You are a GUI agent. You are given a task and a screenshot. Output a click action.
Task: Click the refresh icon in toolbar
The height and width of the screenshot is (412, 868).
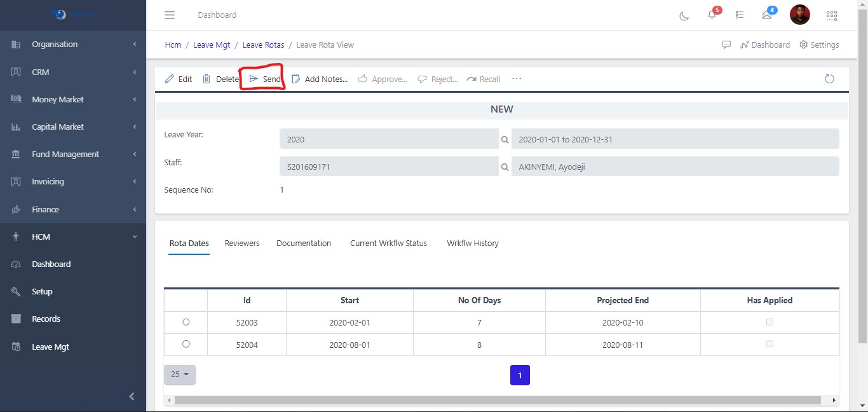[829, 79]
